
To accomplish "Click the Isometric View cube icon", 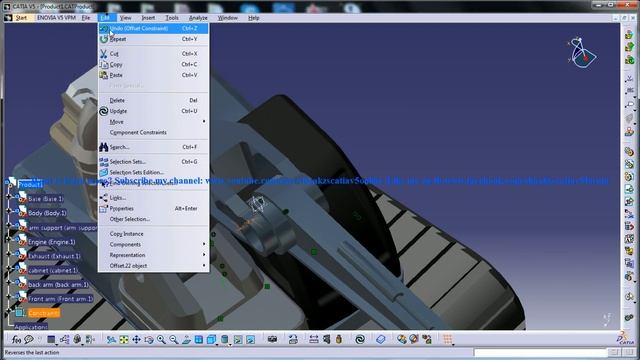I will click(211, 339).
